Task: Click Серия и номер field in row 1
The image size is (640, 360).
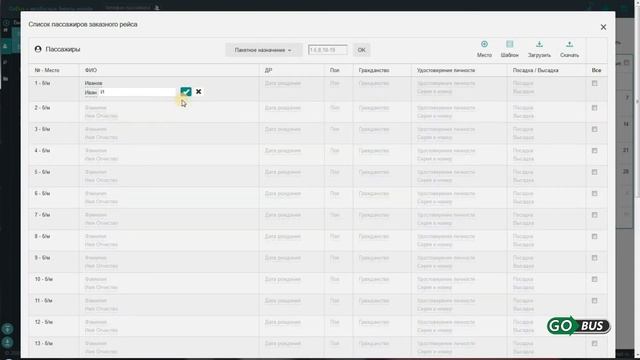Action: coord(434,91)
